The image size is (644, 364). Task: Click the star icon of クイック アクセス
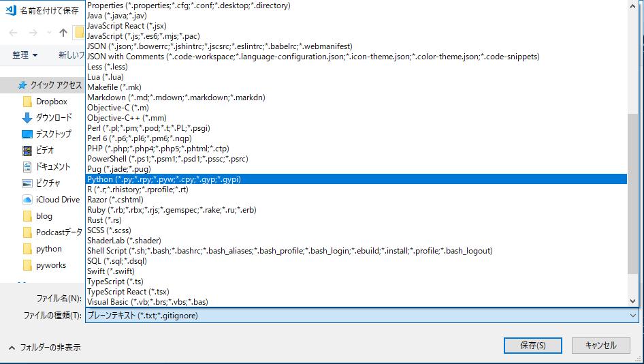click(22, 85)
